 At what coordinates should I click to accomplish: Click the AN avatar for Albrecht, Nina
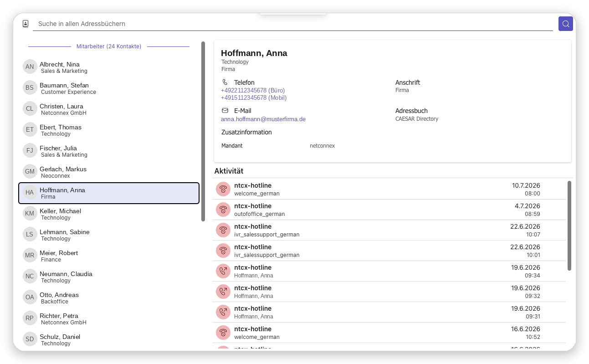tap(30, 67)
